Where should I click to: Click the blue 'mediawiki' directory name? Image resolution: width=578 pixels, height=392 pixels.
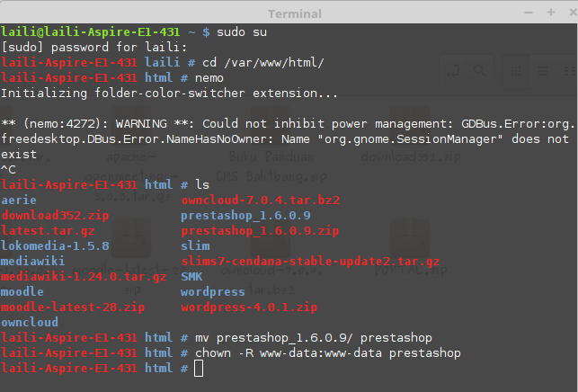point(32,262)
